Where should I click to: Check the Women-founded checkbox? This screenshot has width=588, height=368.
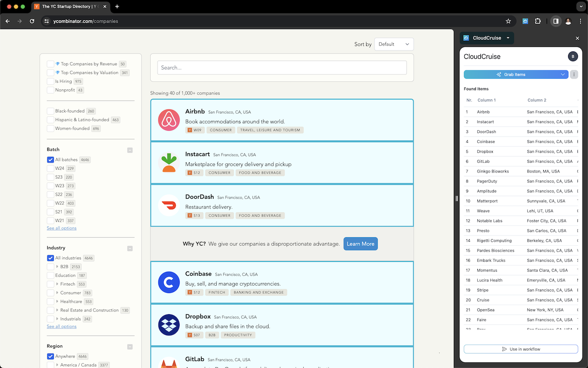(51, 128)
